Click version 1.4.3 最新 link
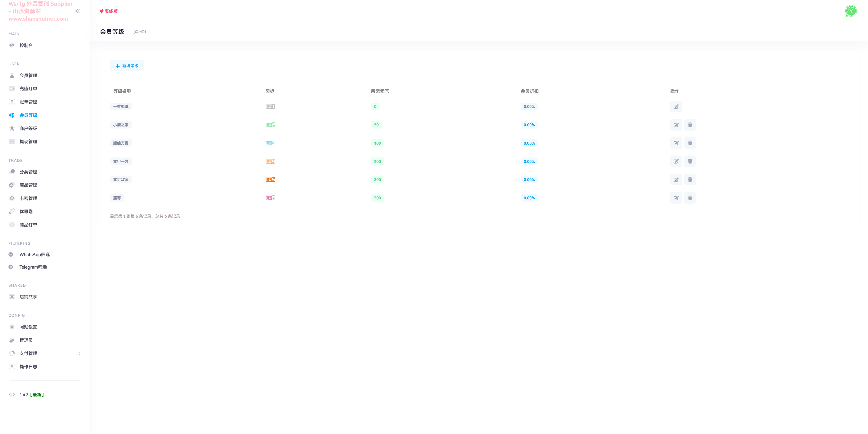868x434 pixels. point(31,395)
